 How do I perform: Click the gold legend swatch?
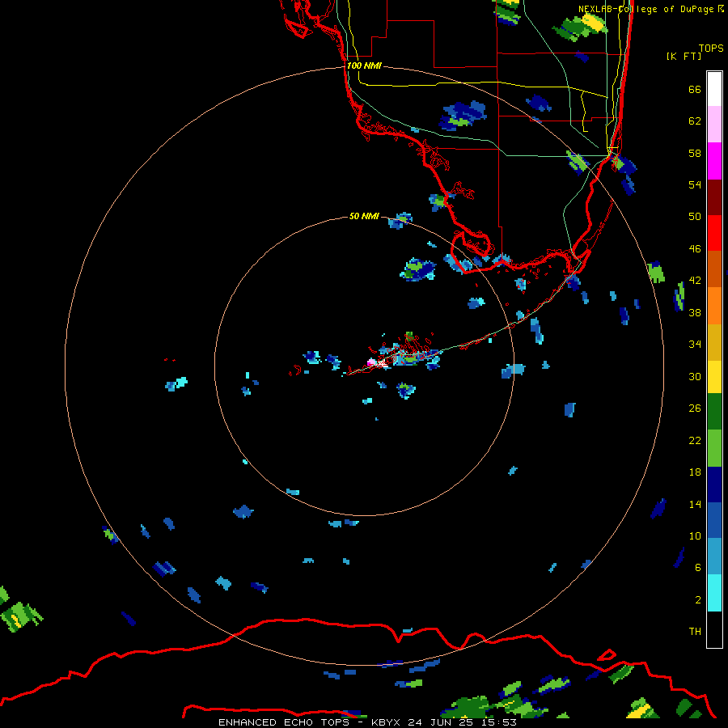(x=714, y=342)
